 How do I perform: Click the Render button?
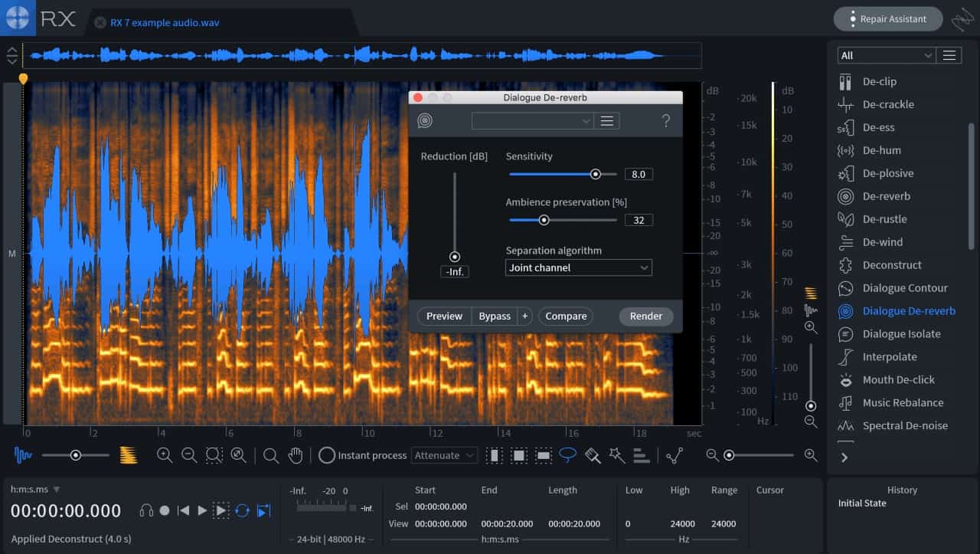click(x=645, y=316)
